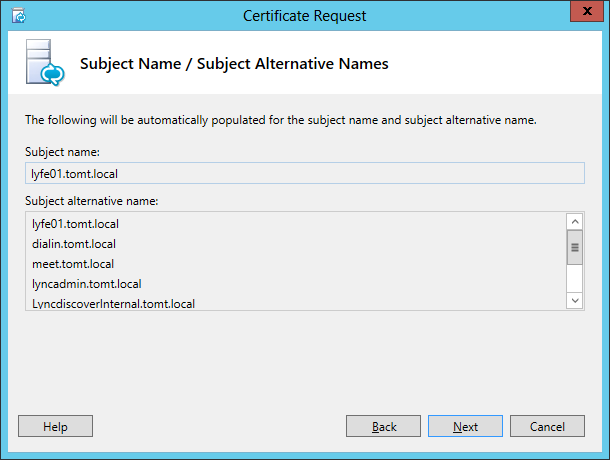Screen dimensions: 610x460
Task: Click the Subject name label
Action: pos(62,152)
